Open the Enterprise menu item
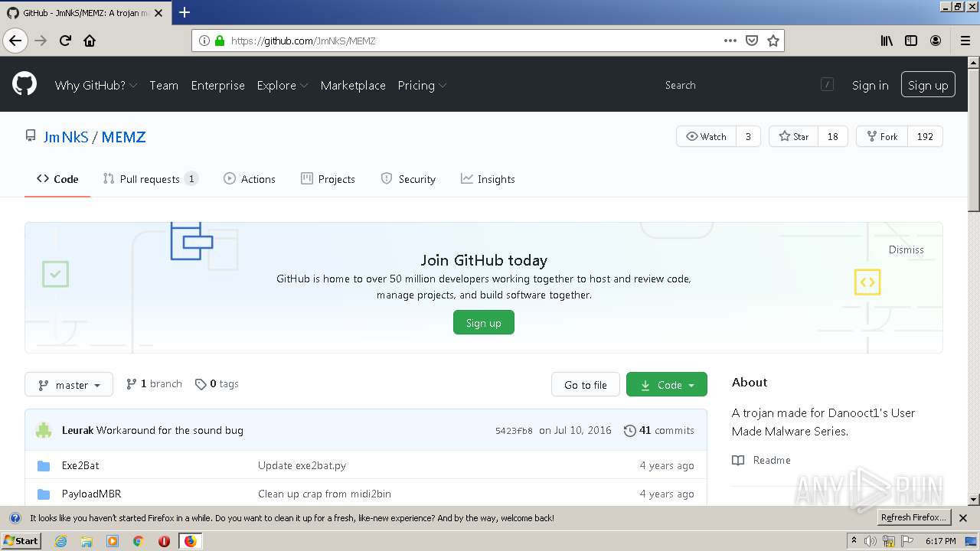 click(x=218, y=85)
